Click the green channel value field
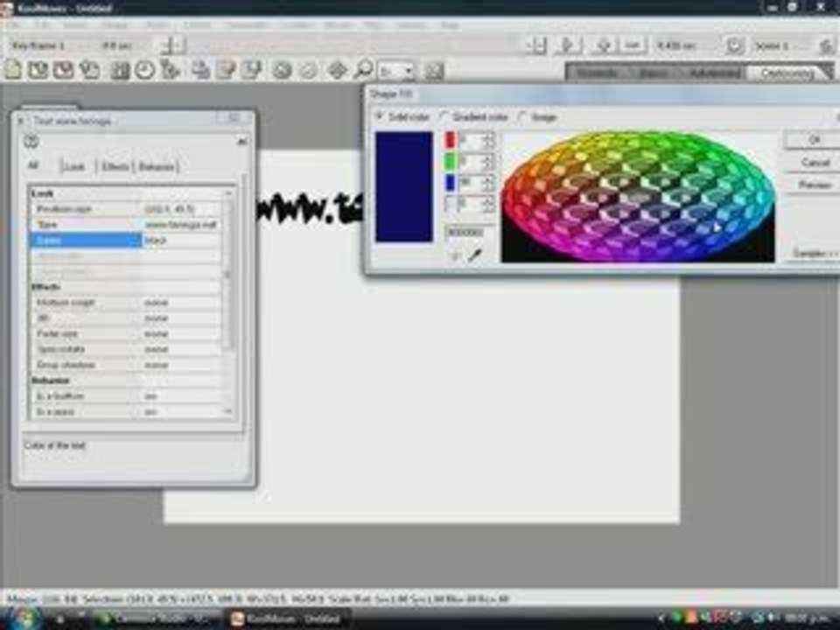This screenshot has height=630, width=840. (x=471, y=161)
